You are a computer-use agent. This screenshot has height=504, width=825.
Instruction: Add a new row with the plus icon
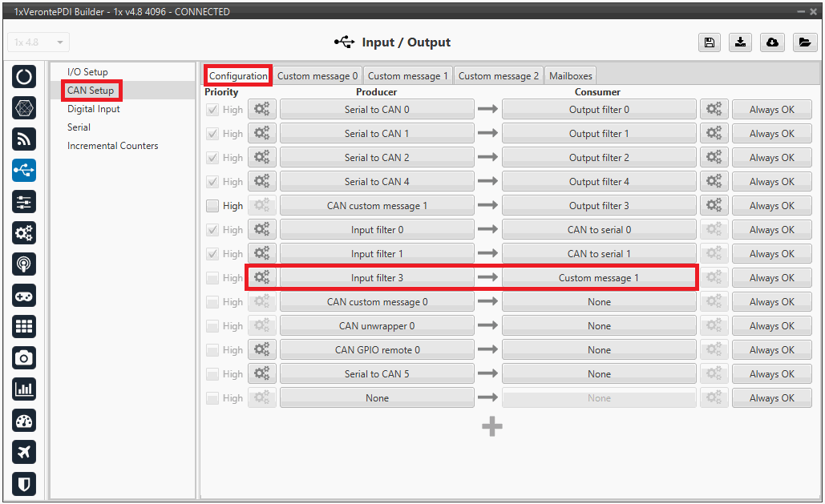tap(492, 426)
